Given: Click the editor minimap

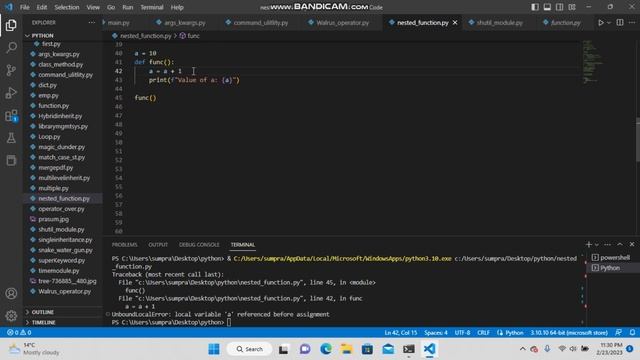Looking at the screenshot, I should [593, 61].
